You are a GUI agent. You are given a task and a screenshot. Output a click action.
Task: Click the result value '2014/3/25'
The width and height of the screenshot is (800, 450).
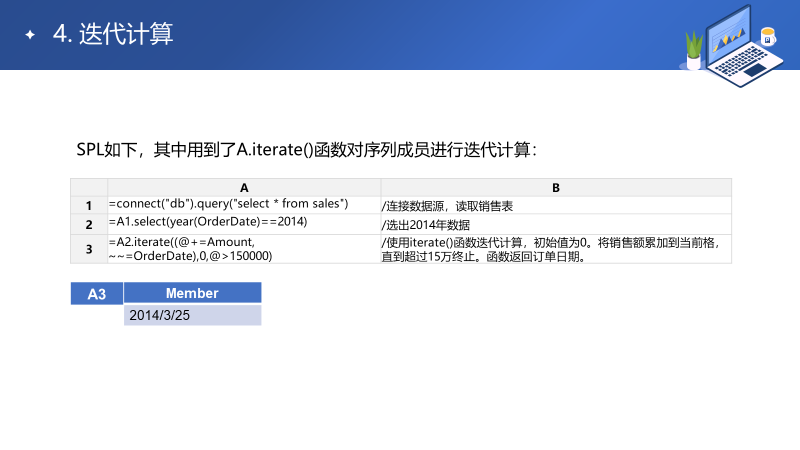tap(192, 315)
